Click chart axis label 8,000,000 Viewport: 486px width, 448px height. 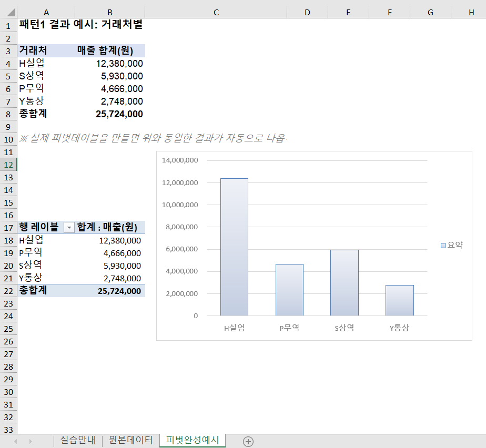click(181, 227)
